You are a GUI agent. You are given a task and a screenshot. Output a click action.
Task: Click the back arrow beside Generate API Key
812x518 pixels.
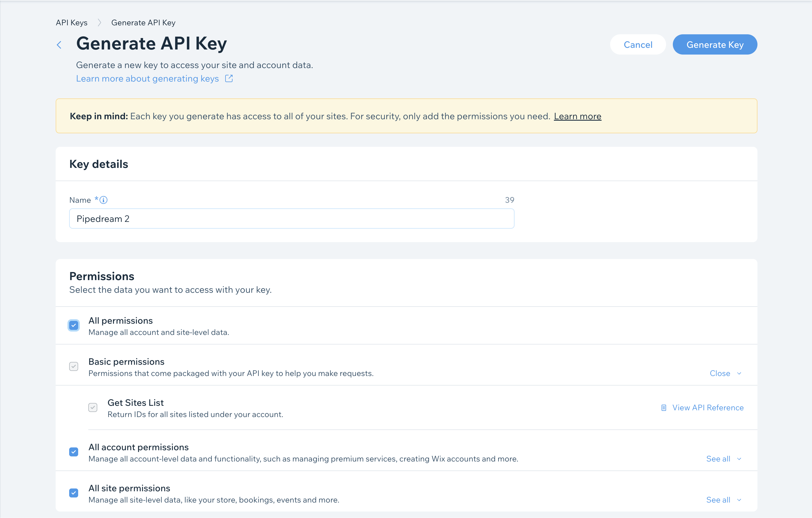[59, 44]
